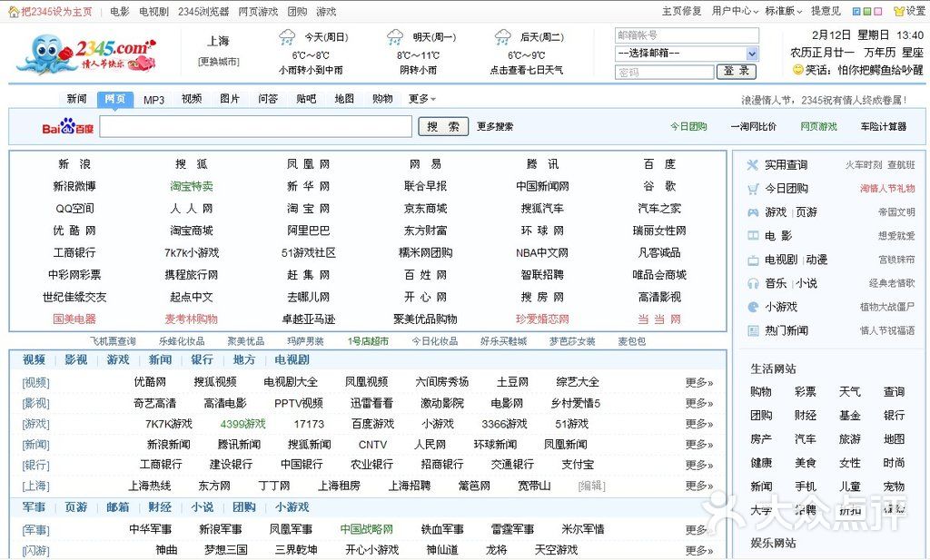Image resolution: width=930 pixels, height=560 pixels.
Task: Click the Baidu search input field
Action: tap(255, 126)
